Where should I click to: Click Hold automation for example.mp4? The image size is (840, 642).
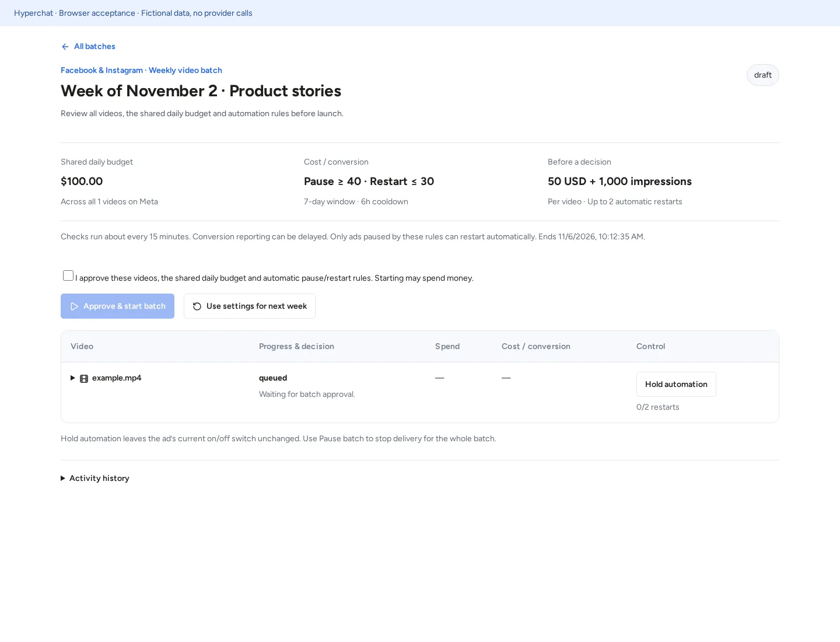pyautogui.click(x=676, y=384)
